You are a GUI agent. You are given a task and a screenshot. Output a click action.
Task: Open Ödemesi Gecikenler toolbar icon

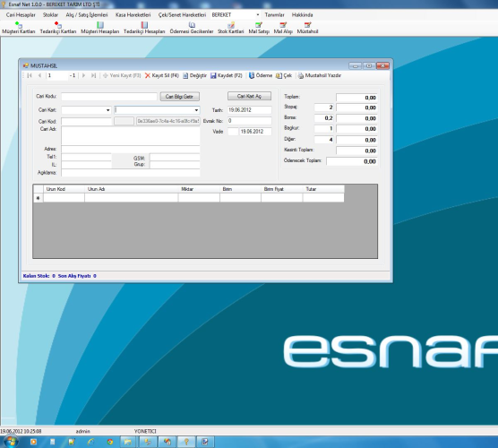coord(192,28)
